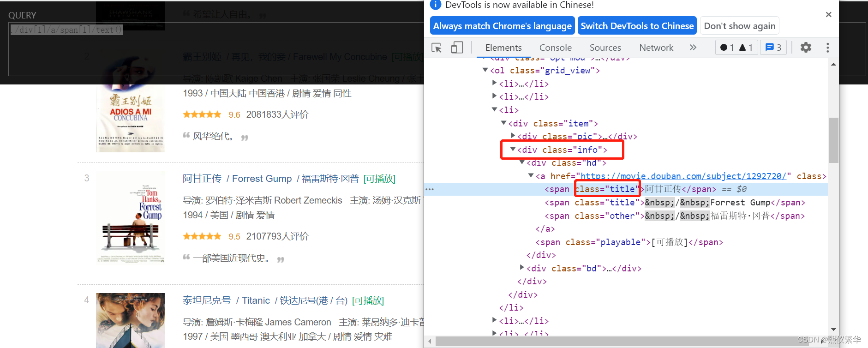Select the span class other DOM row
868x348 pixels.
(626, 216)
